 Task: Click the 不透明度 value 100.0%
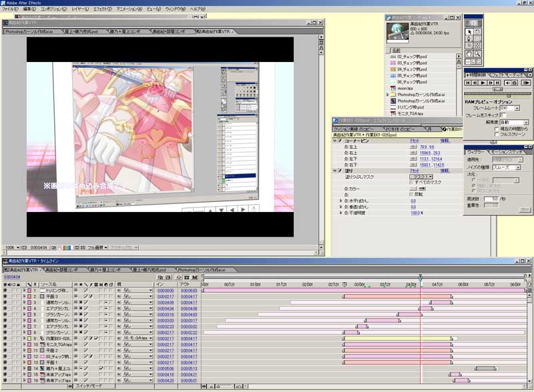tap(417, 213)
